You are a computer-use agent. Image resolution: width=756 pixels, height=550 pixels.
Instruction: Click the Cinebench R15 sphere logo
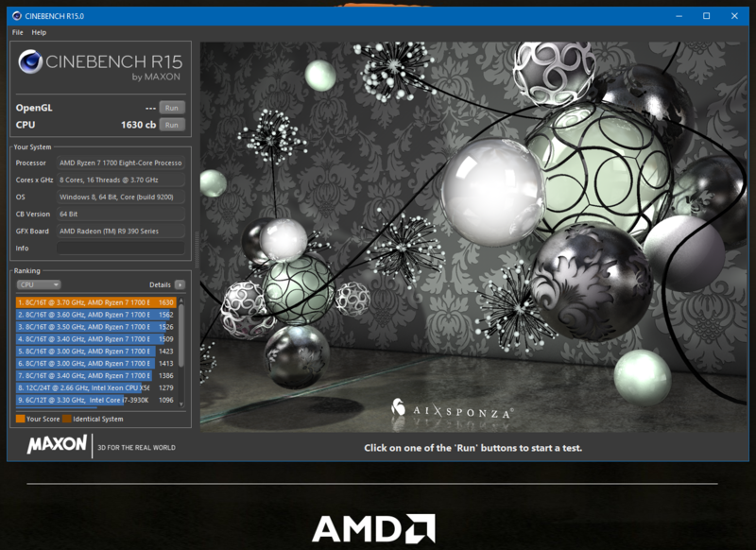pos(31,63)
